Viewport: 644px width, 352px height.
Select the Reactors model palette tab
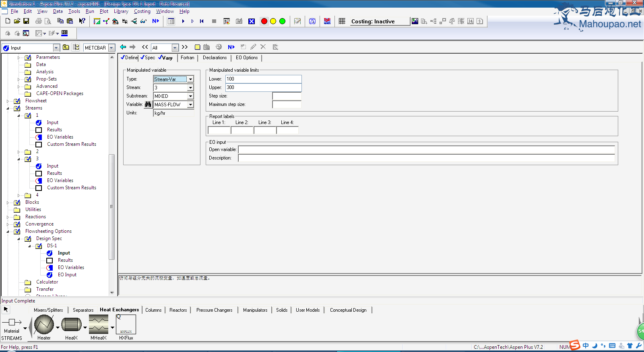pyautogui.click(x=178, y=310)
